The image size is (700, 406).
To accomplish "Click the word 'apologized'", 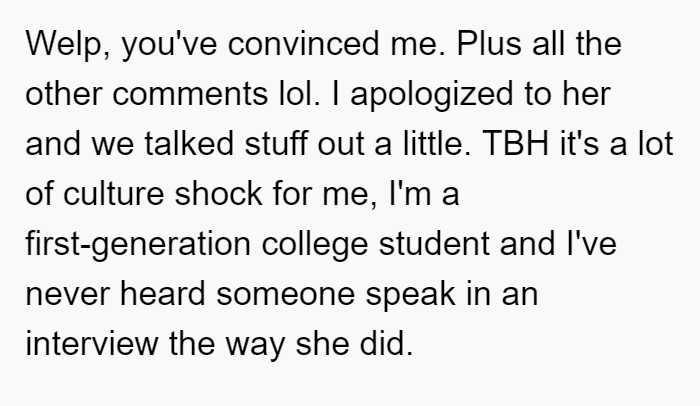I will point(432,96).
